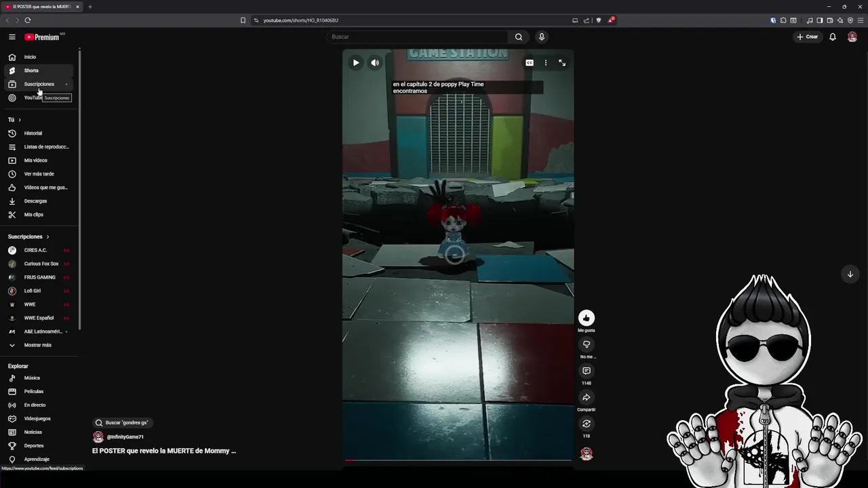This screenshot has height=488, width=868.
Task: Open Mis videos
Action: [x=39, y=160]
